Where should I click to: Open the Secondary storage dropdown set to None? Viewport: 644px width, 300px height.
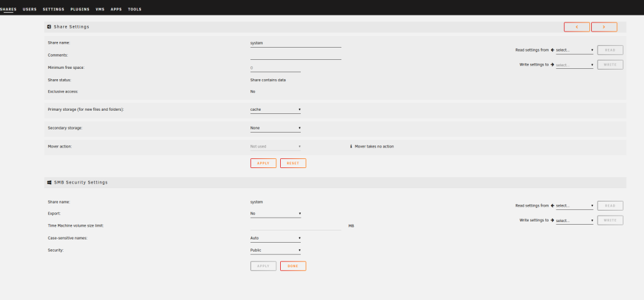(275, 128)
